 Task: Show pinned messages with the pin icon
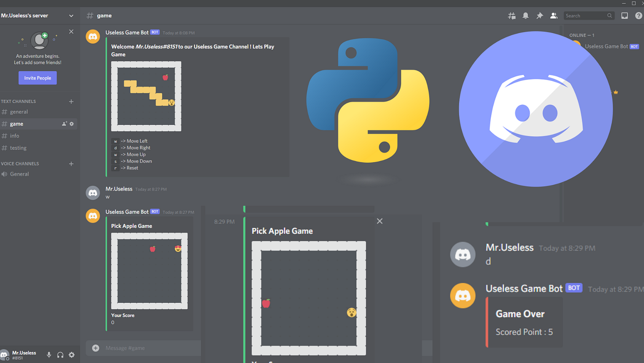pyautogui.click(x=540, y=16)
